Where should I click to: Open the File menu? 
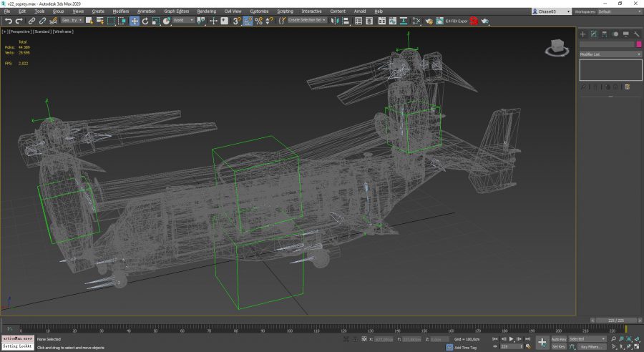(x=7, y=11)
